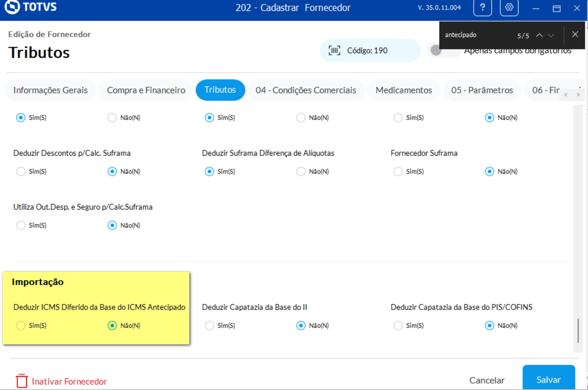Go to next search match arrow

coord(551,35)
